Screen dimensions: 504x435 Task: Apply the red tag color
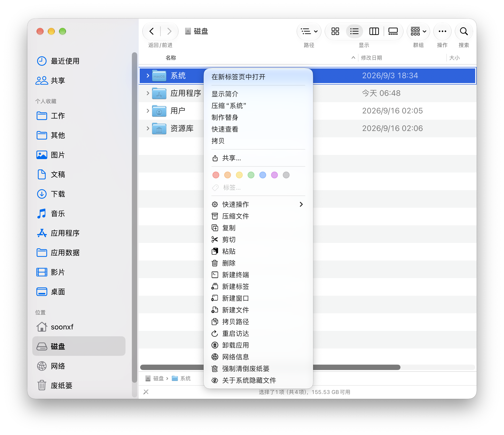coord(216,175)
